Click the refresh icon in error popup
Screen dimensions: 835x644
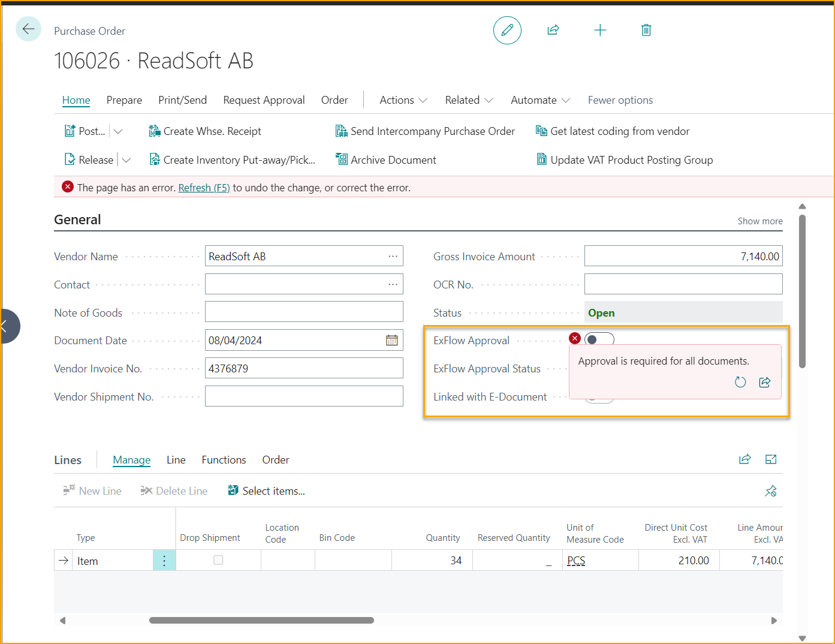740,383
